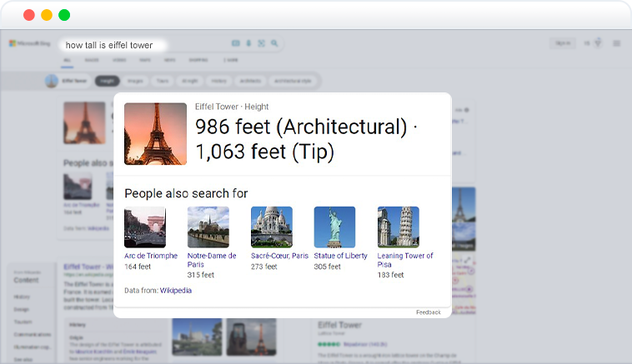Click the Sign in button
This screenshot has height=364, width=632.
pyautogui.click(x=563, y=43)
